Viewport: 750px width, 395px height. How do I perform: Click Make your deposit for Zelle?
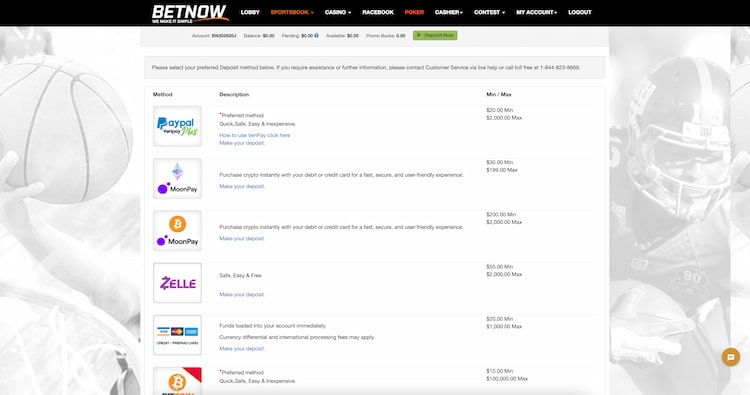coord(242,295)
